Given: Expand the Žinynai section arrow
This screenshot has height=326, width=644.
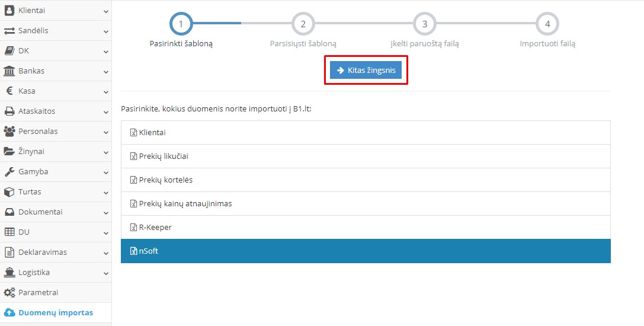Looking at the screenshot, I should pos(105,152).
